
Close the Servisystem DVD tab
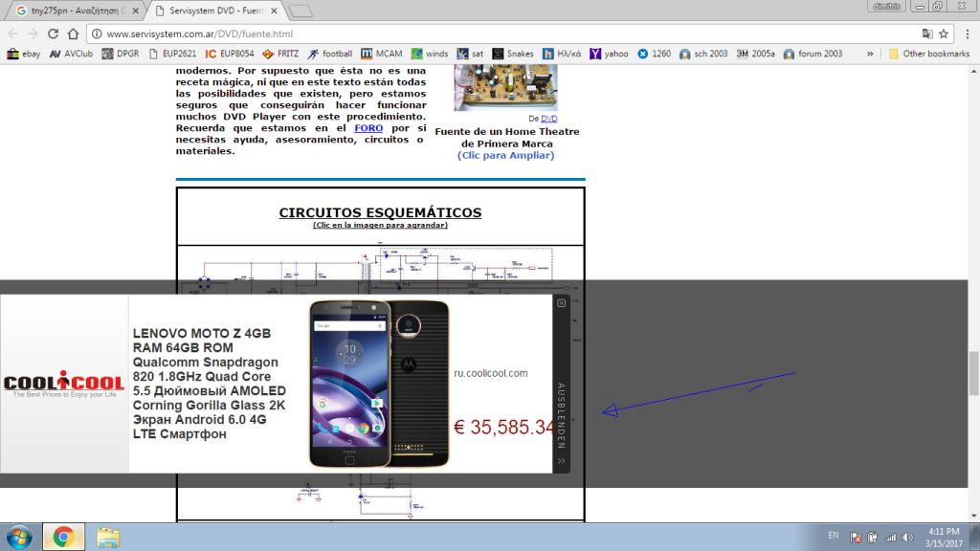click(x=274, y=11)
